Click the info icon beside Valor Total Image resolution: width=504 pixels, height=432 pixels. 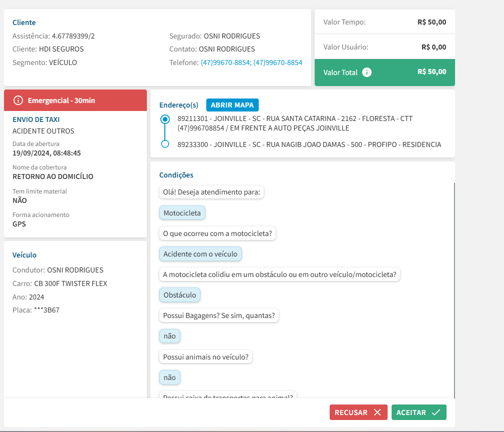[367, 72]
